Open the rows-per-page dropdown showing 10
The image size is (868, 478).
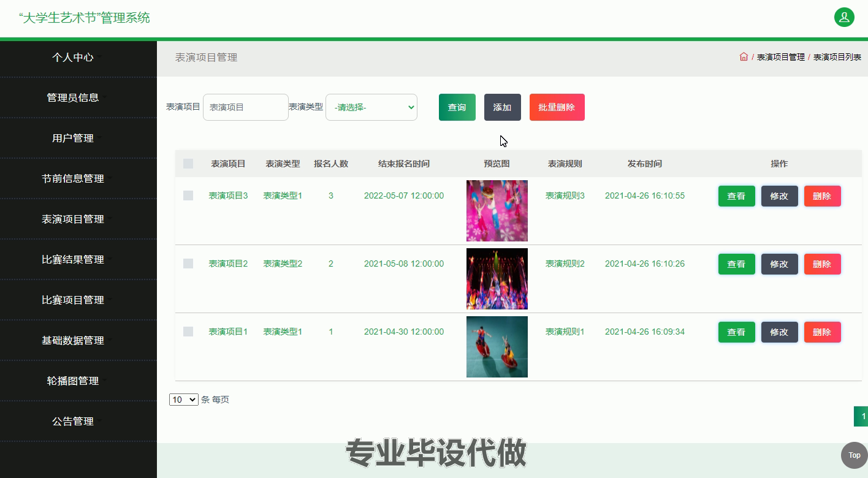tap(184, 400)
